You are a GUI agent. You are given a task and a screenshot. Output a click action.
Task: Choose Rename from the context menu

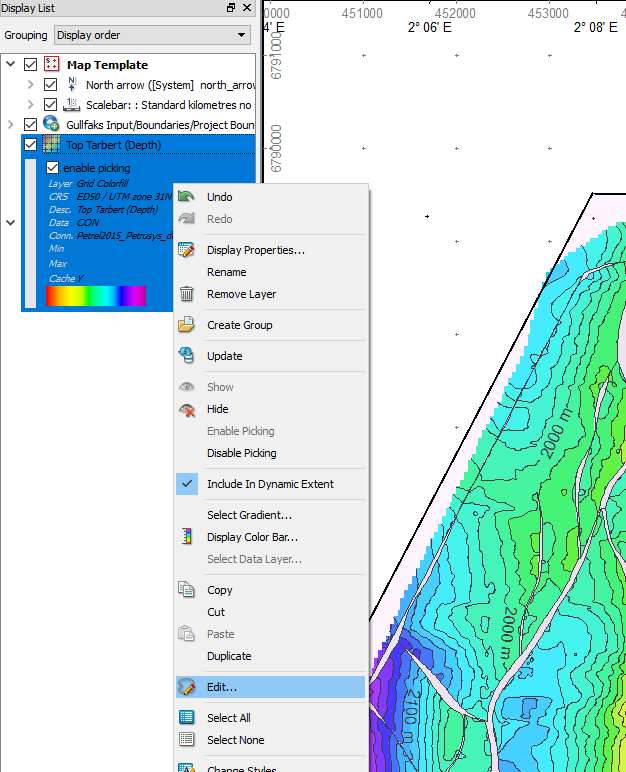point(226,272)
